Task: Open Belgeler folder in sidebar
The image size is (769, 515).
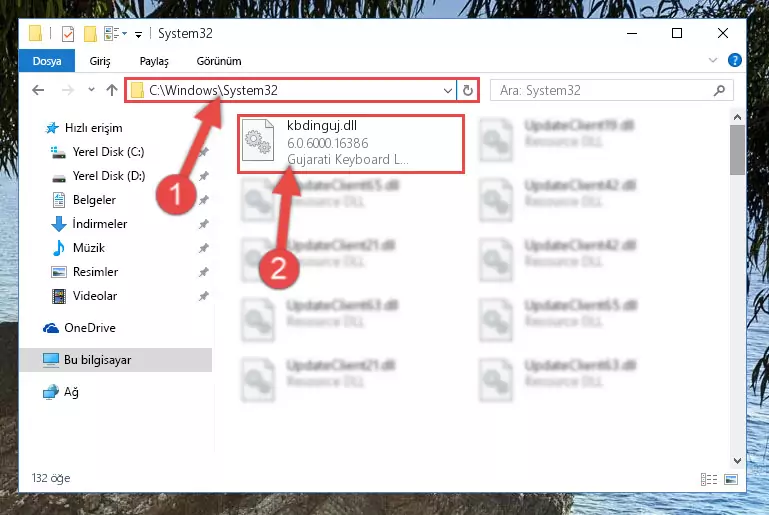Action: (x=94, y=200)
